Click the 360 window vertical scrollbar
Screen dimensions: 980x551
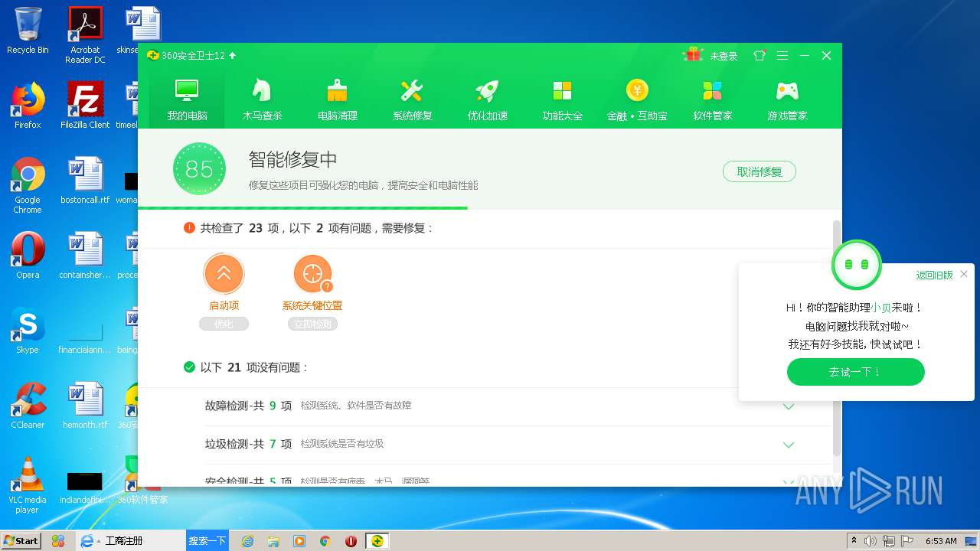tap(836, 337)
